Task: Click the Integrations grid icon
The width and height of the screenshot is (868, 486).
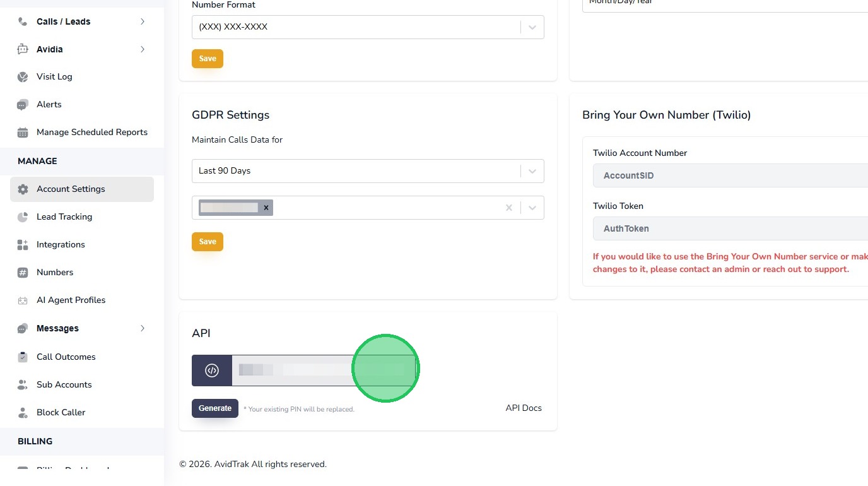Action: pos(23,245)
